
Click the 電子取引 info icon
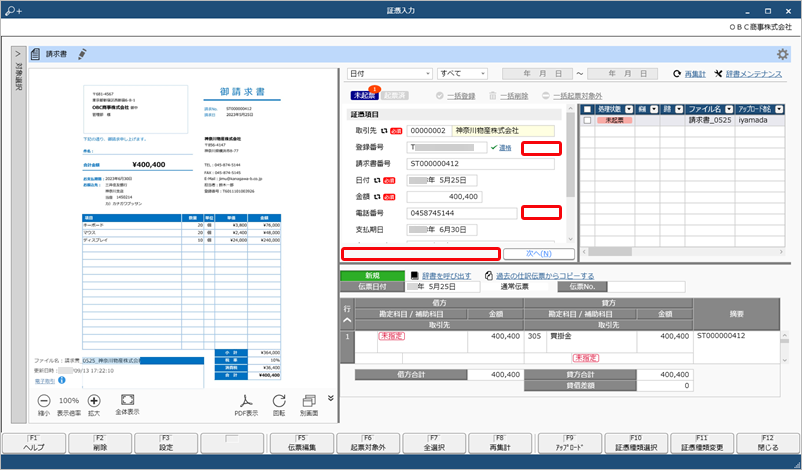62,380
